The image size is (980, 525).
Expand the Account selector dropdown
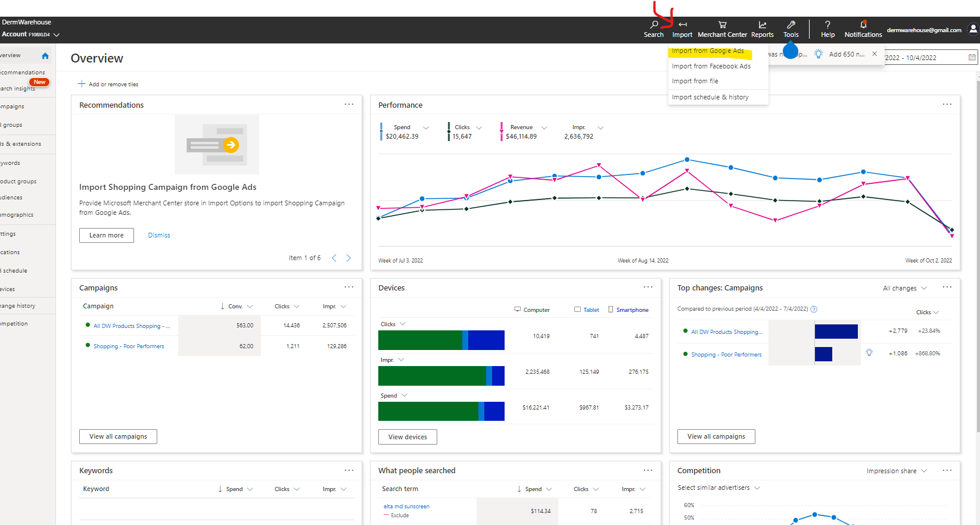click(57, 35)
